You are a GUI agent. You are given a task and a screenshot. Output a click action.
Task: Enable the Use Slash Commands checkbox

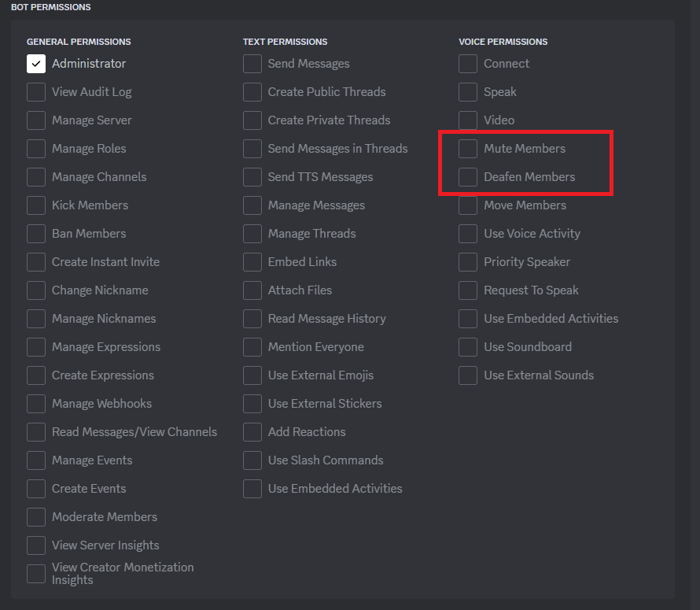click(252, 460)
